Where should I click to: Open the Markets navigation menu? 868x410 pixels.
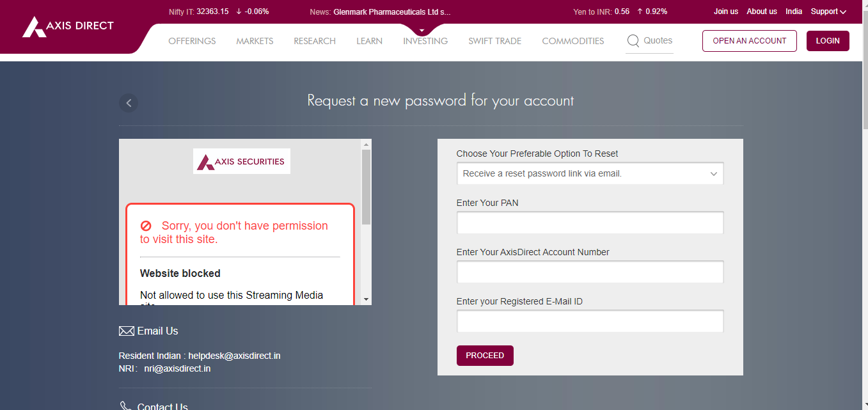pos(255,41)
